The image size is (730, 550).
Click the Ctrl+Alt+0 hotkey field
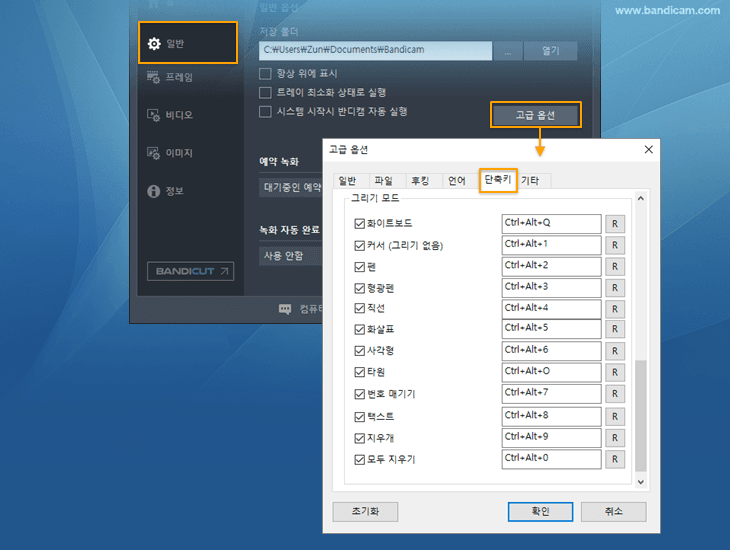(x=551, y=459)
